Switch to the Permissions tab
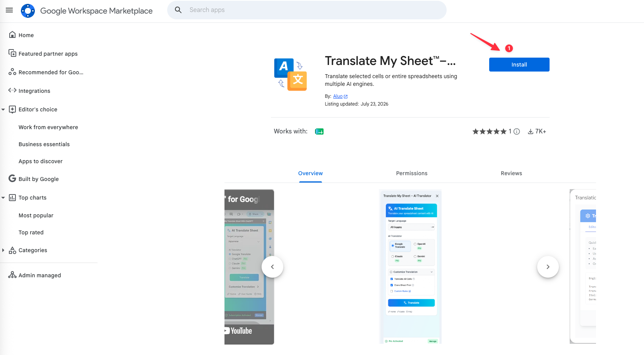The image size is (644, 355). coord(412,173)
